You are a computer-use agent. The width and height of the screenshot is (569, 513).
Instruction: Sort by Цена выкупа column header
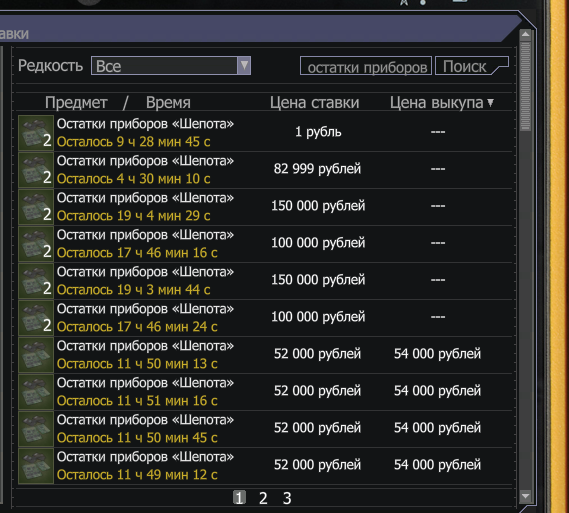tap(442, 103)
